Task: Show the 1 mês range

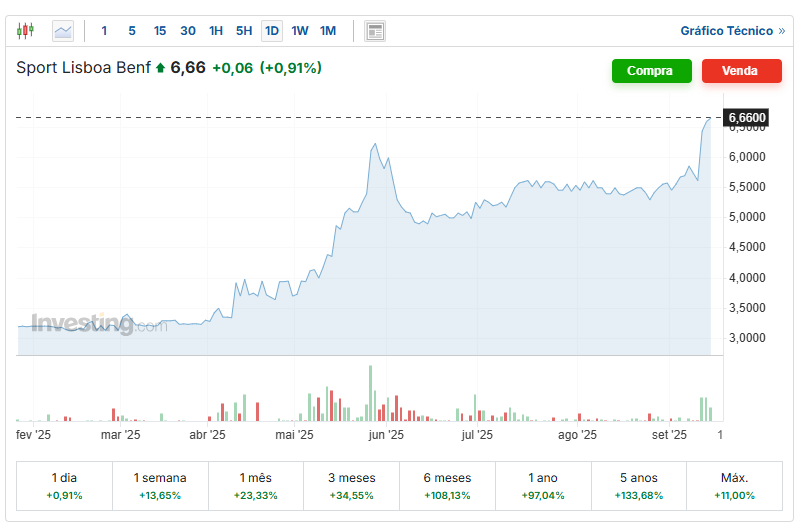Action: pos(256,486)
